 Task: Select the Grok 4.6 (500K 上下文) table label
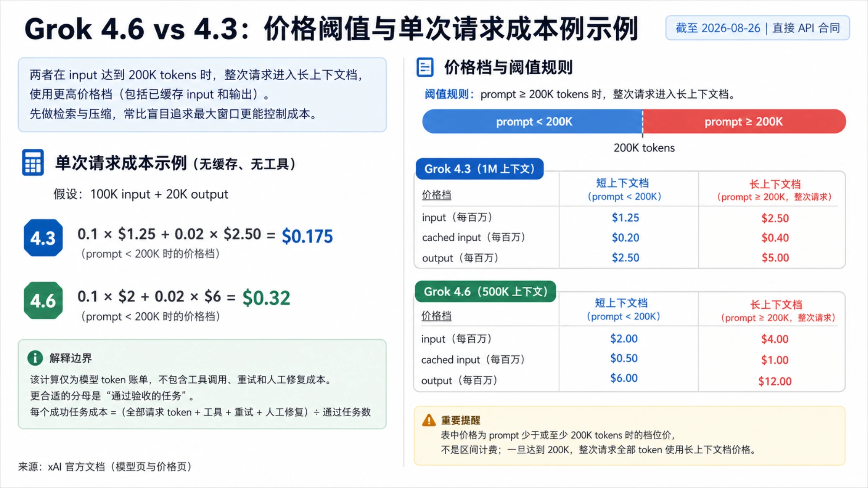486,291
